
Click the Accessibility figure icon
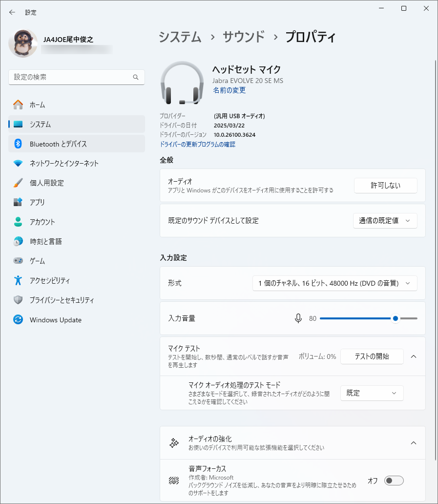tap(18, 280)
